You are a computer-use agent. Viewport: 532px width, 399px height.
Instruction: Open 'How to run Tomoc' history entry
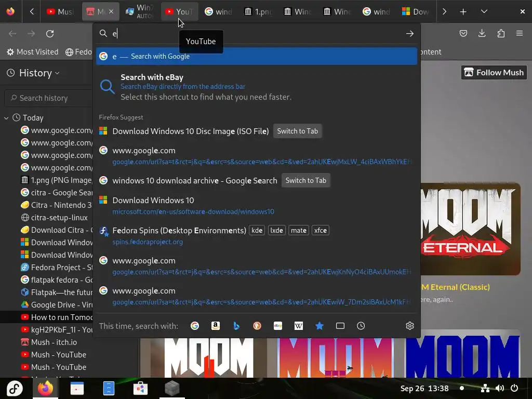point(56,317)
